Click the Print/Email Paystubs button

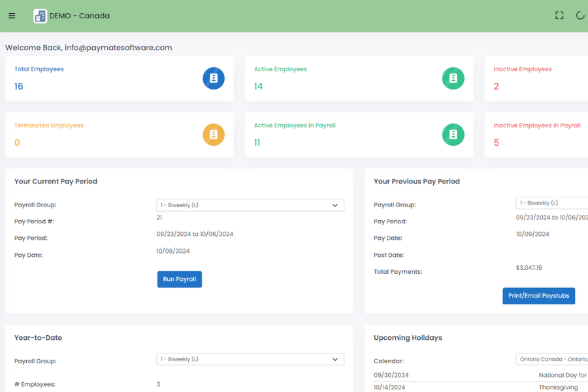(x=538, y=296)
